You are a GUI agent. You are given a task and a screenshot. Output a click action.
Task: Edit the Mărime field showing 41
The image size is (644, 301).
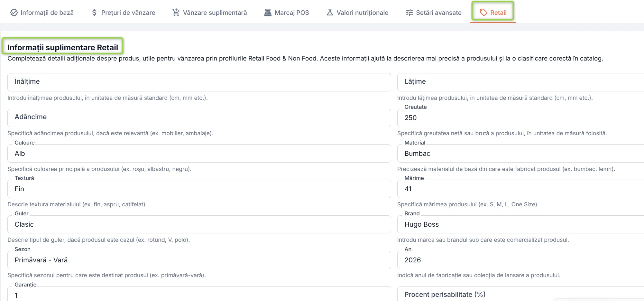pyautogui.click(x=520, y=189)
